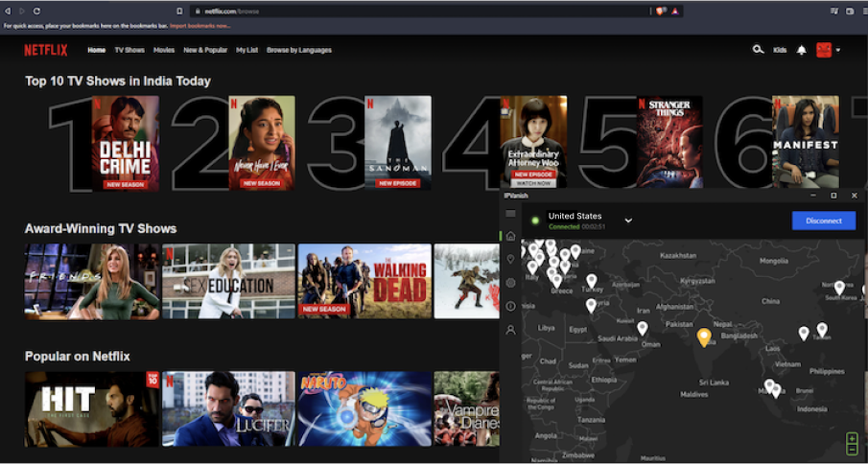Open the Brave Shields lion icon
The width and height of the screenshot is (868, 464).
(661, 12)
